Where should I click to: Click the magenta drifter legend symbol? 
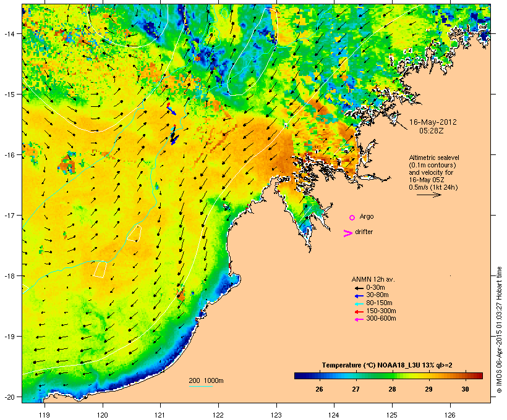tap(347, 233)
